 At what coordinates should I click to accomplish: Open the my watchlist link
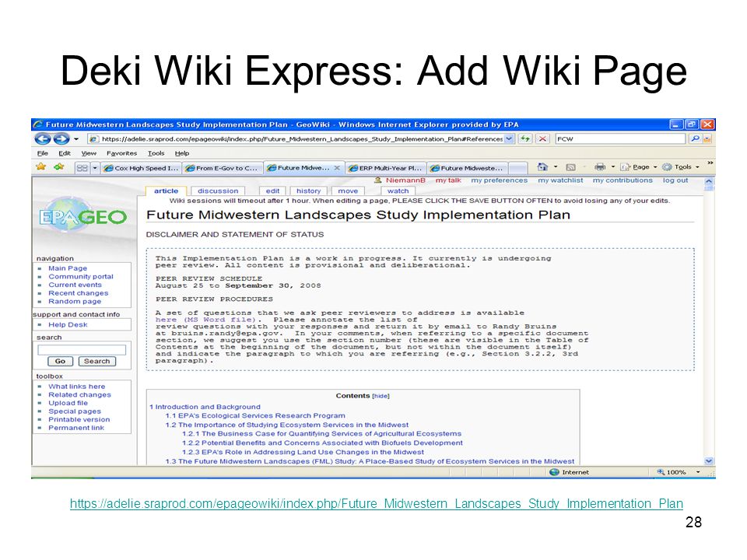pos(560,180)
